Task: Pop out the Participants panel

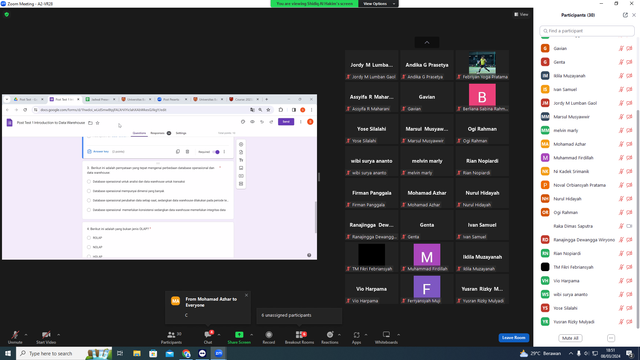Action: click(x=625, y=15)
